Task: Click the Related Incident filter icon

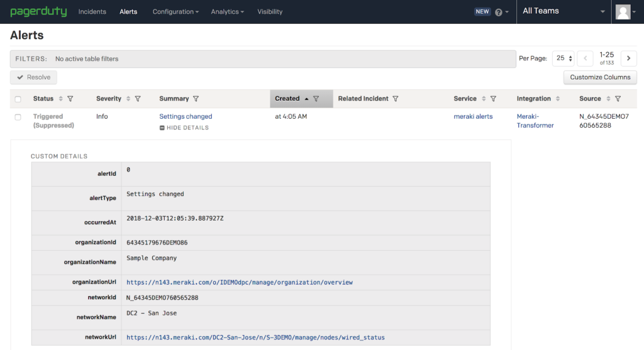Action: [396, 99]
